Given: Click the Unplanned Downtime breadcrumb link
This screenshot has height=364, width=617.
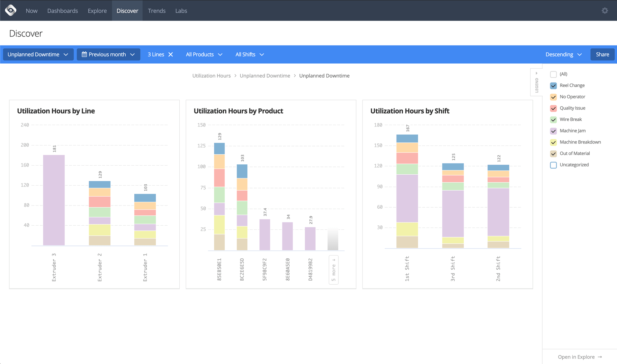Looking at the screenshot, I should point(265,75).
